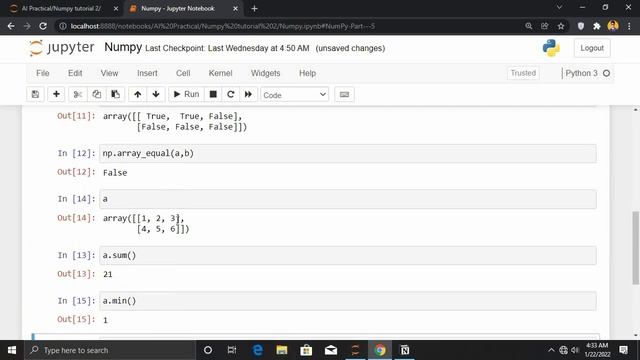Open the File menu
The height and width of the screenshot is (360, 640).
click(42, 73)
